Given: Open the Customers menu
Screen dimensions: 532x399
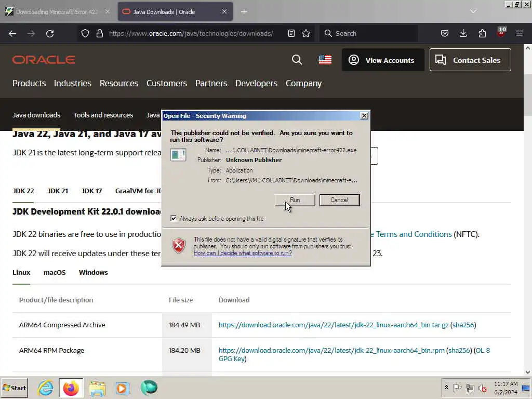Looking at the screenshot, I should [x=167, y=83].
